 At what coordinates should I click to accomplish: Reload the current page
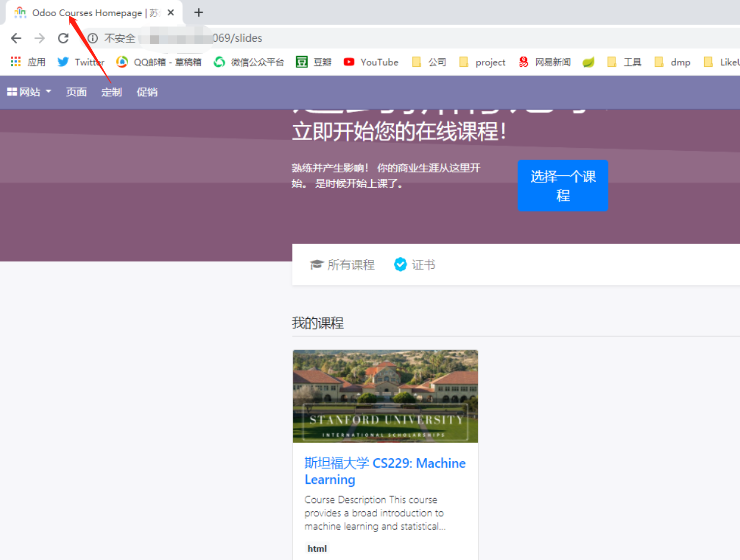(x=63, y=38)
